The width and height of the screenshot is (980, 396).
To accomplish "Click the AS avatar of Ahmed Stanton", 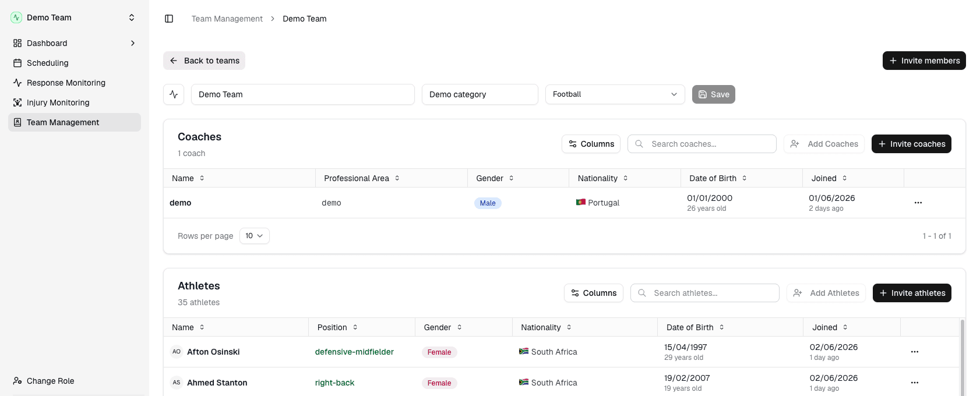I will pyautogui.click(x=177, y=383).
